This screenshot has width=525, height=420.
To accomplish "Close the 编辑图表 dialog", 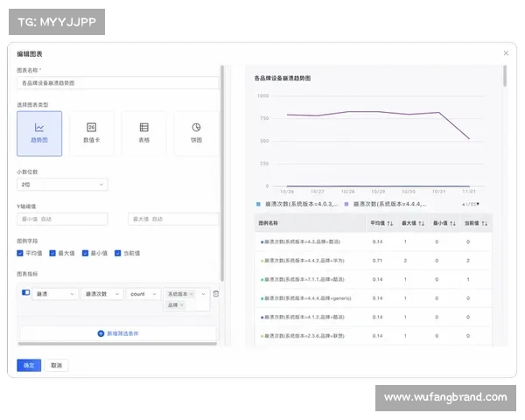I will (x=505, y=53).
